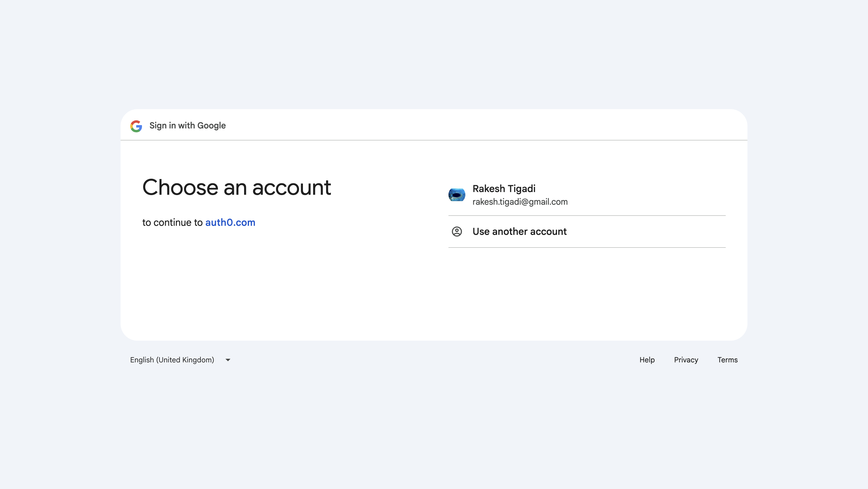Click the Choose an account heading
This screenshot has height=489, width=868.
tap(237, 188)
